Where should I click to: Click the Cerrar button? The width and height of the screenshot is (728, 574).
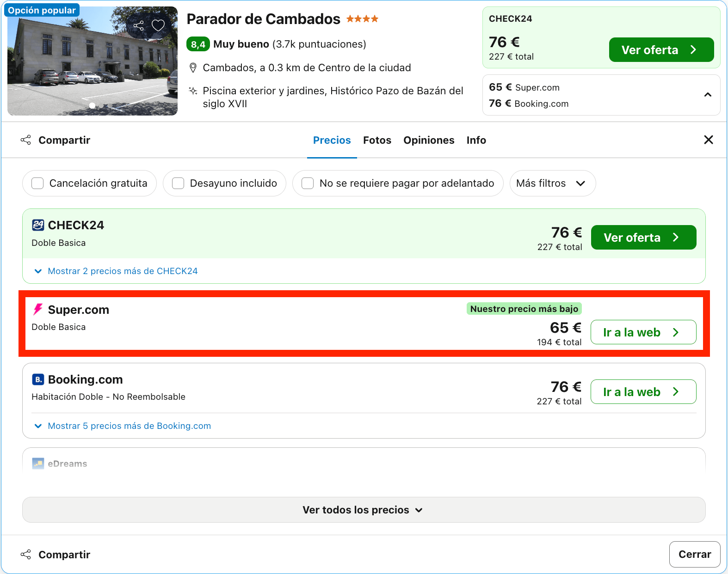click(694, 554)
